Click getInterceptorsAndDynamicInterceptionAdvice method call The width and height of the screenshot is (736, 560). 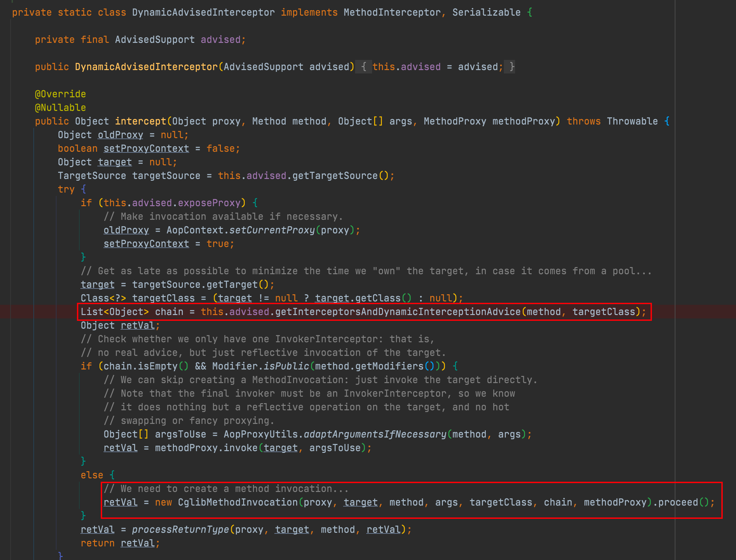point(398,312)
